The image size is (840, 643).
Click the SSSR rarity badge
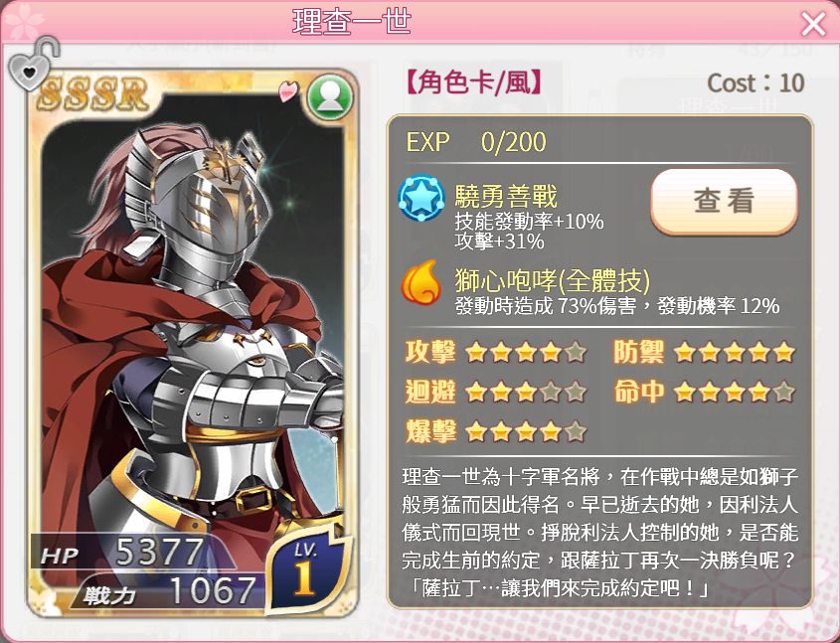click(x=91, y=94)
